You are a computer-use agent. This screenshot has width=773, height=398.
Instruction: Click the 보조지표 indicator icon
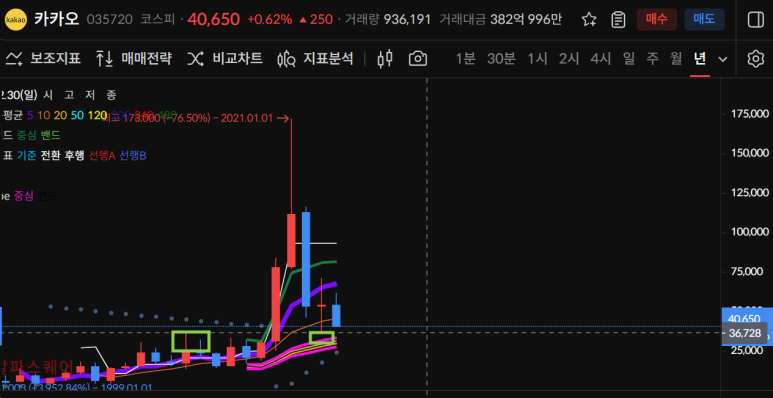[x=14, y=59]
